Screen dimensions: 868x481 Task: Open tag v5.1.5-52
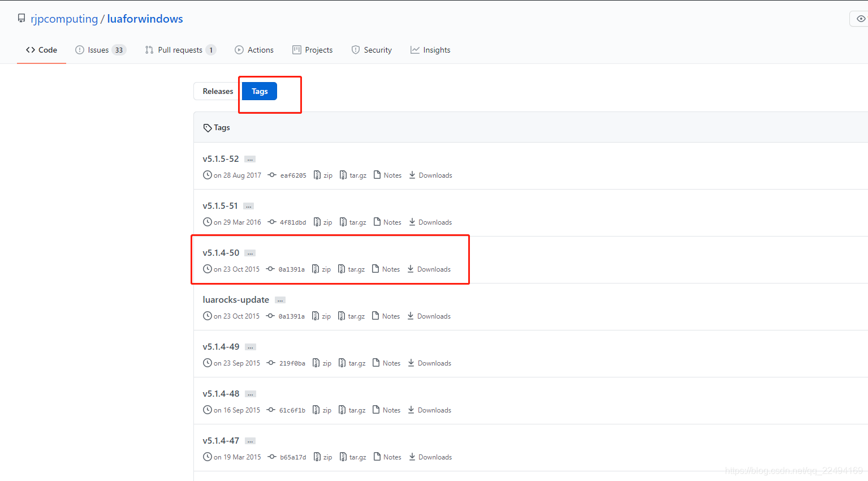pos(221,159)
